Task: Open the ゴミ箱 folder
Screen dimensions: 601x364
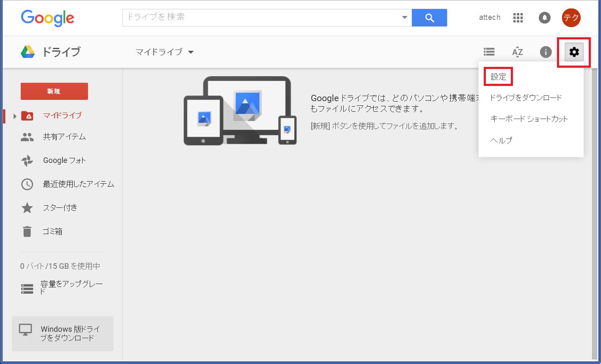Action: point(52,232)
